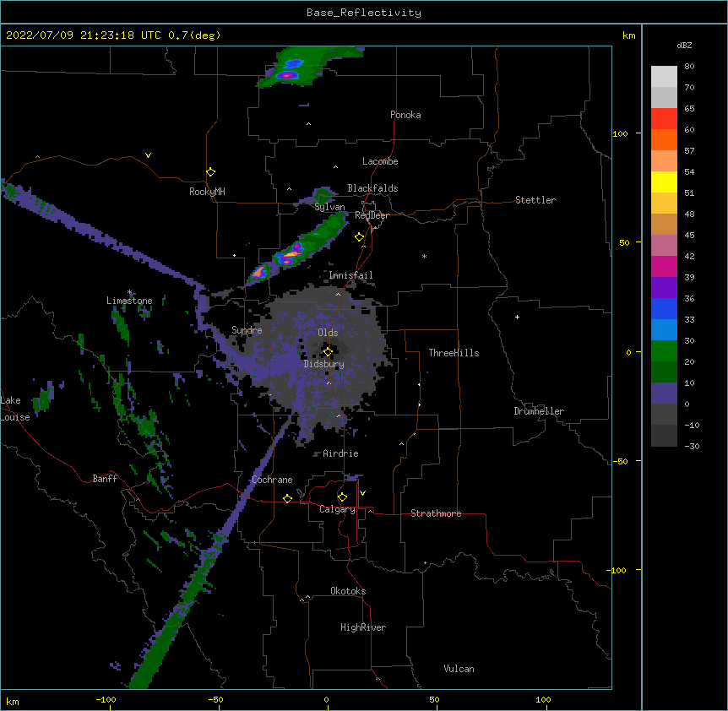Viewport: 728px width, 711px height.
Task: Click the Didsbury town label
Action: point(323,364)
